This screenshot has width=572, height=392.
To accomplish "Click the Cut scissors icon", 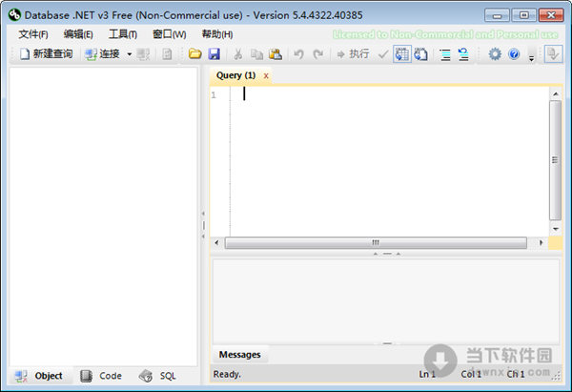I will tap(237, 54).
